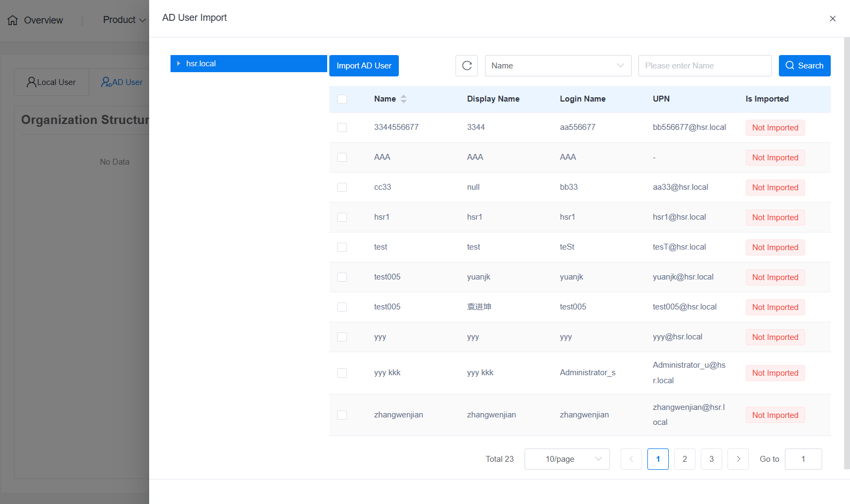Check the box for user hsr1

[x=342, y=218]
